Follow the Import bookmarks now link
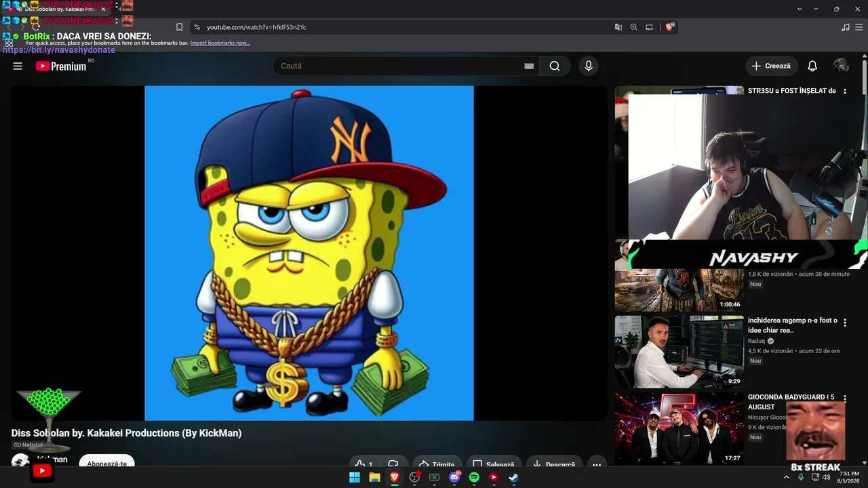The image size is (868, 488). coord(220,43)
